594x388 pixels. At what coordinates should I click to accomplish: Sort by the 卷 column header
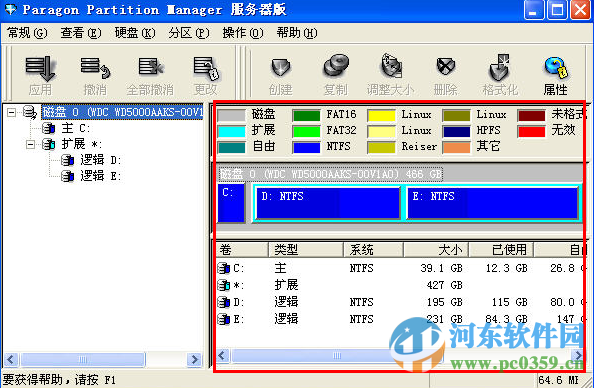(242, 250)
